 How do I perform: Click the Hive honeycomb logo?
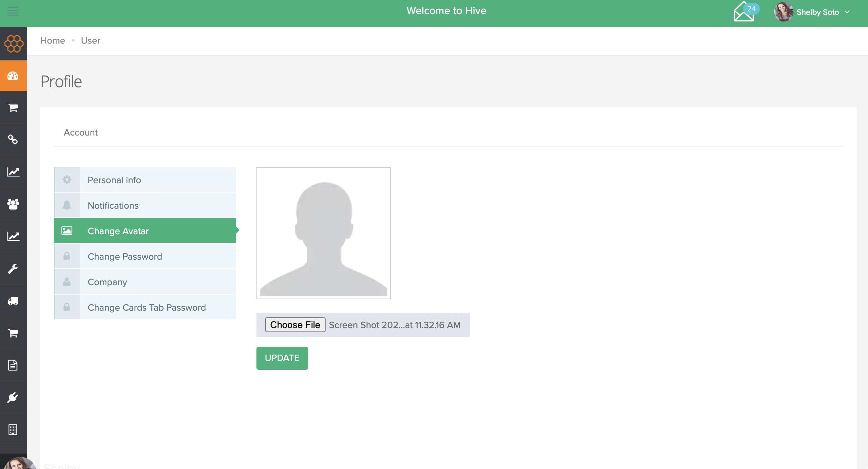(x=13, y=44)
